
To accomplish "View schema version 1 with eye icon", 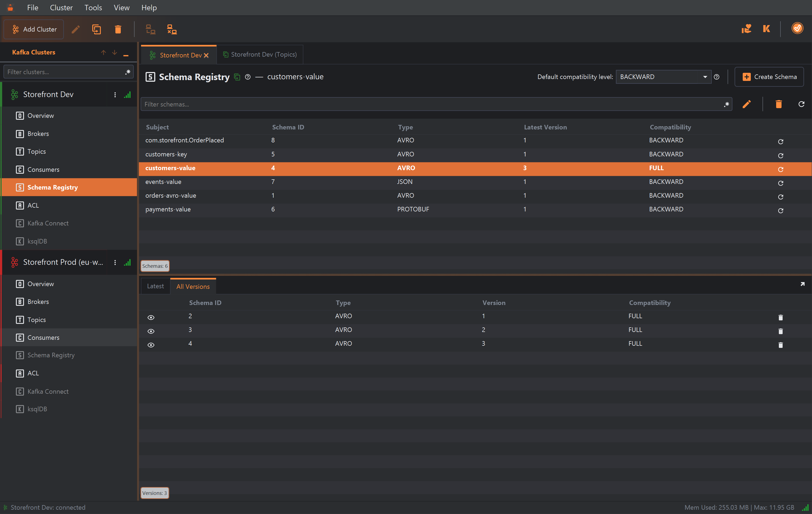I will (x=151, y=317).
